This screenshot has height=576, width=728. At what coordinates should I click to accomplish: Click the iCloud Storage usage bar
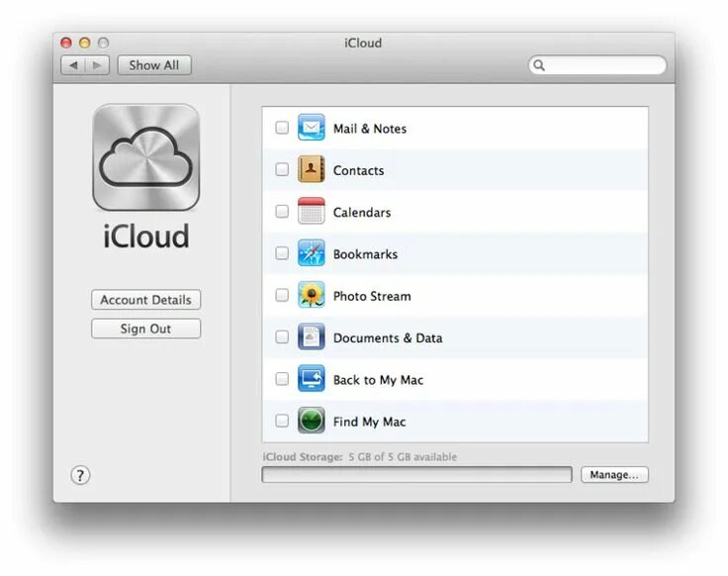[x=417, y=474]
